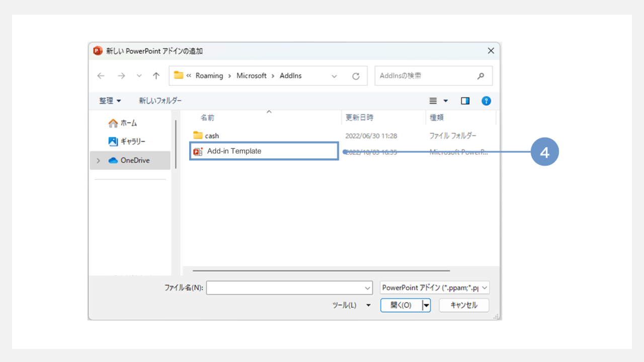Click the ファイル名 input field

(x=289, y=288)
